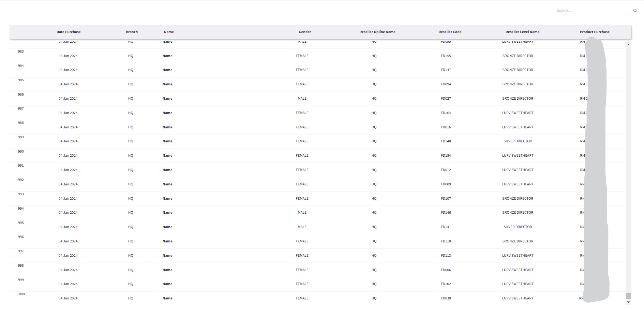Select reseller code FD006
The height and width of the screenshot is (310, 644).
pos(446,270)
